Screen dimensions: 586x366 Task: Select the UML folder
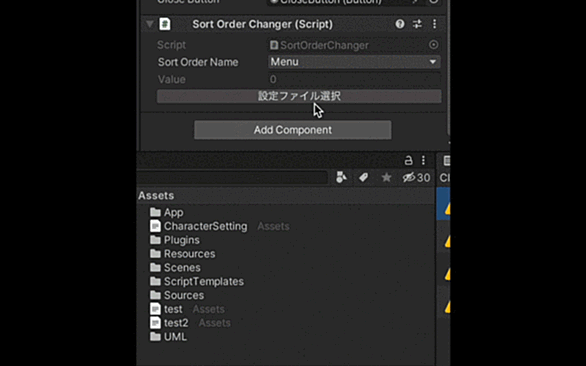click(175, 337)
